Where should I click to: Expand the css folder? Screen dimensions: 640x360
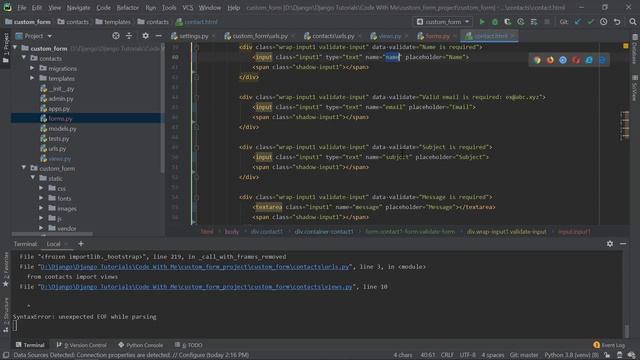point(41,188)
